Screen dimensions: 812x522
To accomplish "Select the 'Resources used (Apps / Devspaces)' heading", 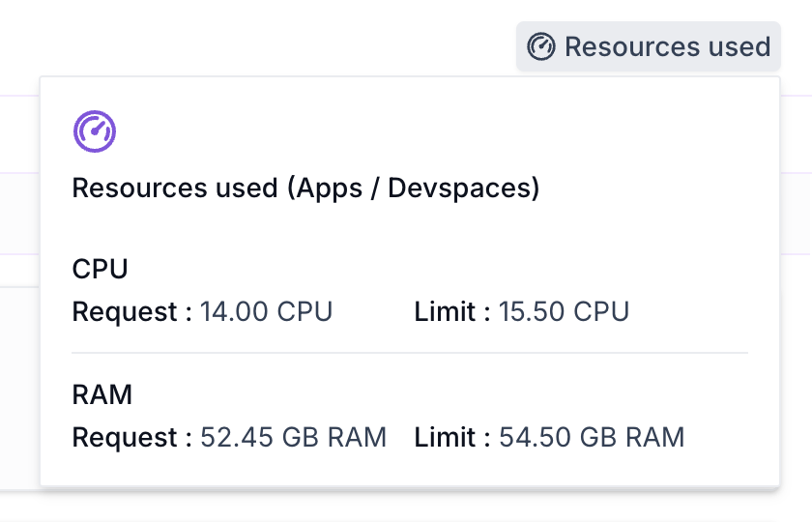I will point(305,188).
